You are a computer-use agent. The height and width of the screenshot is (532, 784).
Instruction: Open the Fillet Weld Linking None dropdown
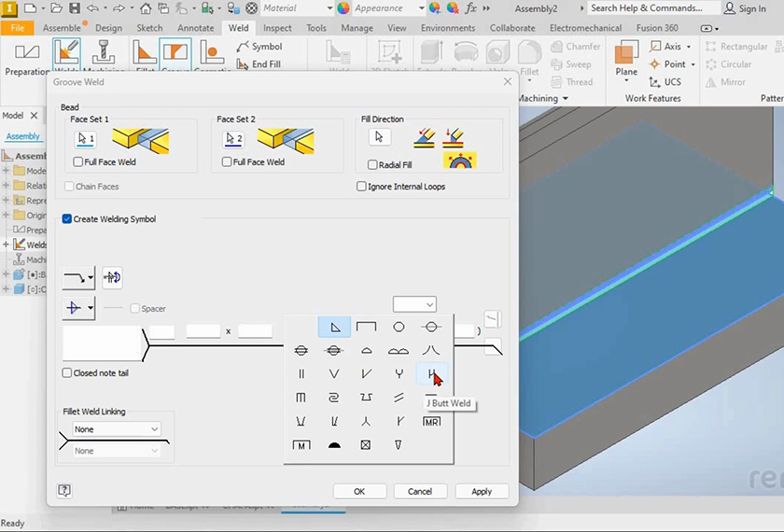[x=117, y=429]
